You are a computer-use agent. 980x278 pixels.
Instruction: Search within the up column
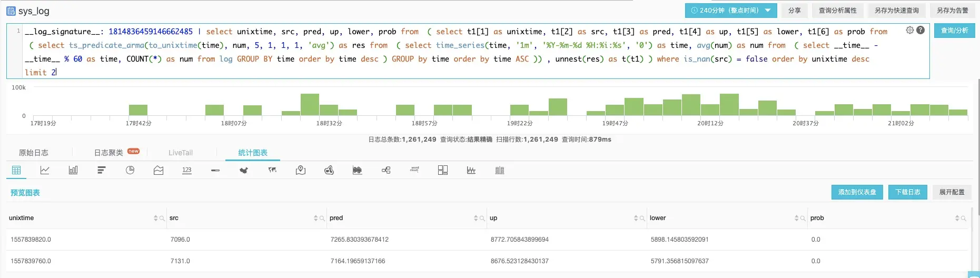[642, 218]
